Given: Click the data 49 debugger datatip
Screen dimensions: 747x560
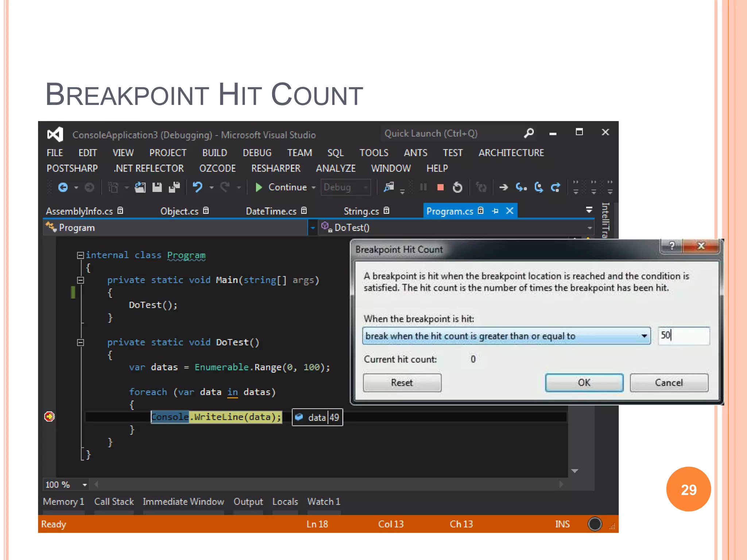Looking at the screenshot, I should pos(317,417).
